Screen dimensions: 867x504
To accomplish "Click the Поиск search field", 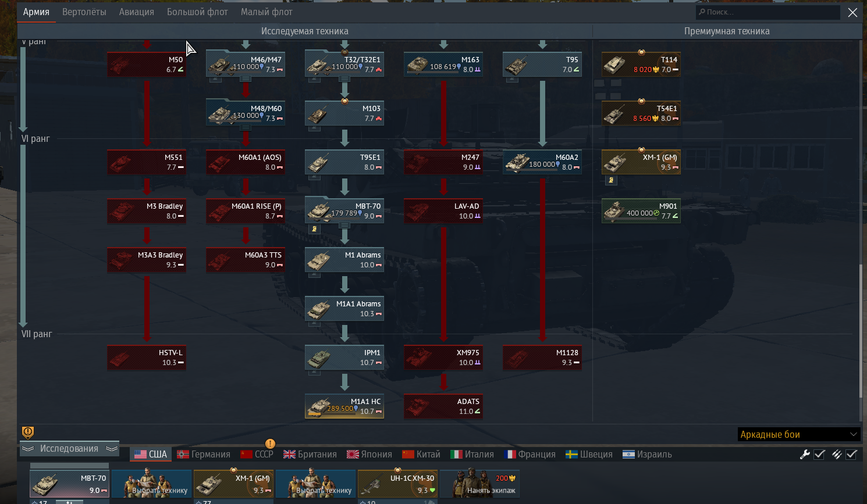I will coord(768,12).
